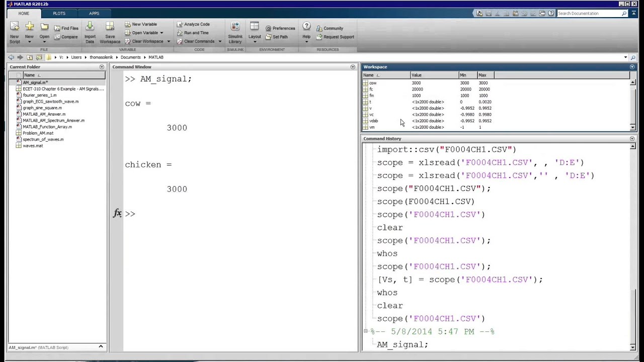Select the fc variable in Workspace
This screenshot has height=362, width=644.
371,89
